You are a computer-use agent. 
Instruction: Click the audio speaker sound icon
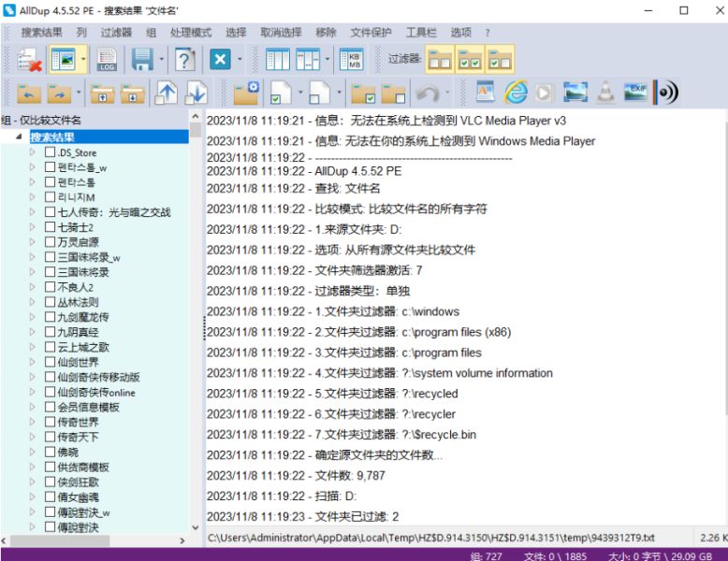(x=665, y=92)
